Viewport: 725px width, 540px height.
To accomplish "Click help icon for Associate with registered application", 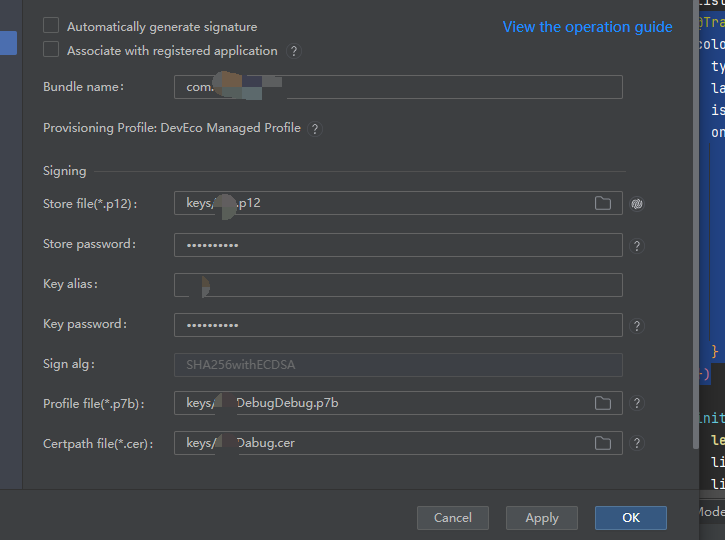I will tap(294, 51).
